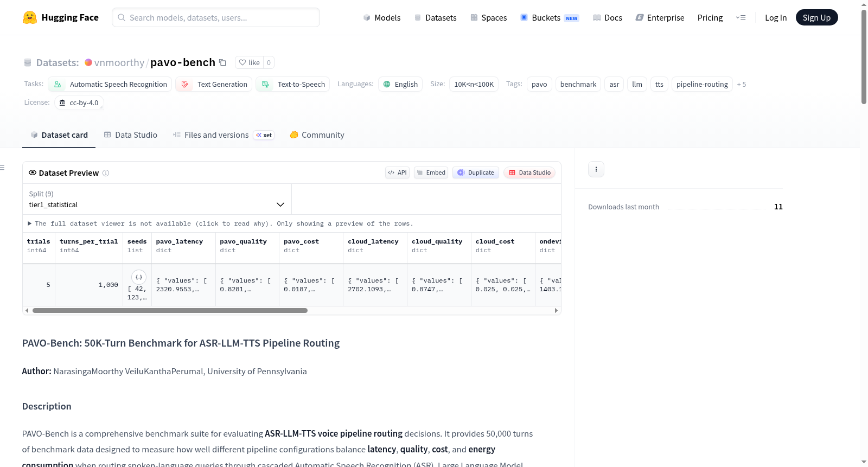Screen dimensions: 868x467
Task: Expand the full dataset viewer unavailable notice
Action: point(220,223)
